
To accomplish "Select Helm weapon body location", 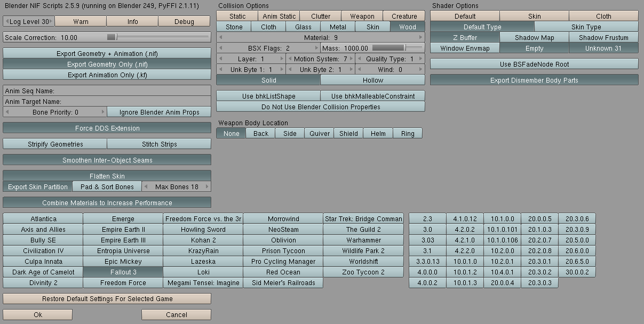I will [x=378, y=133].
